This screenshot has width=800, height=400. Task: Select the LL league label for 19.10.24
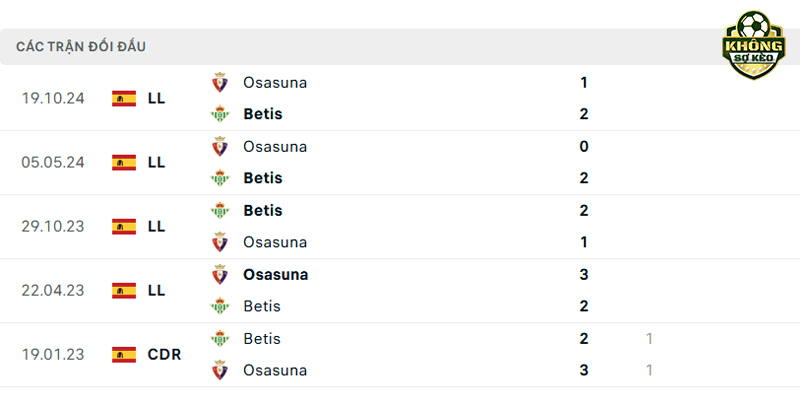pyautogui.click(x=157, y=98)
